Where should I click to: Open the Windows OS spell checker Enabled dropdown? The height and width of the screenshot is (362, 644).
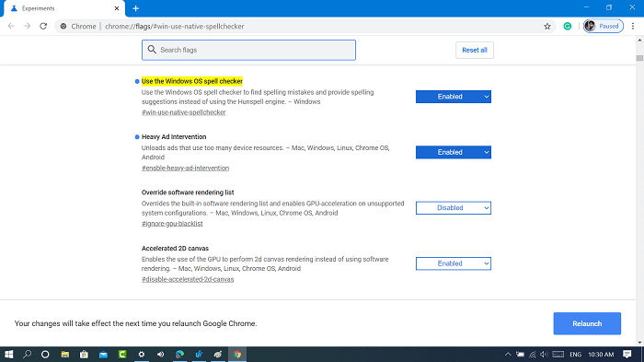point(453,97)
